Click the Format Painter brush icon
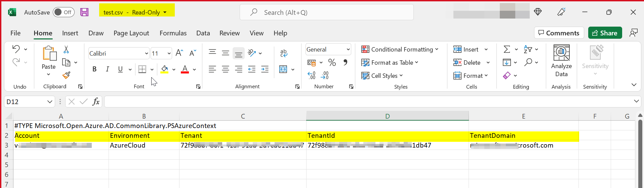The height and width of the screenshot is (188, 644). (66, 75)
